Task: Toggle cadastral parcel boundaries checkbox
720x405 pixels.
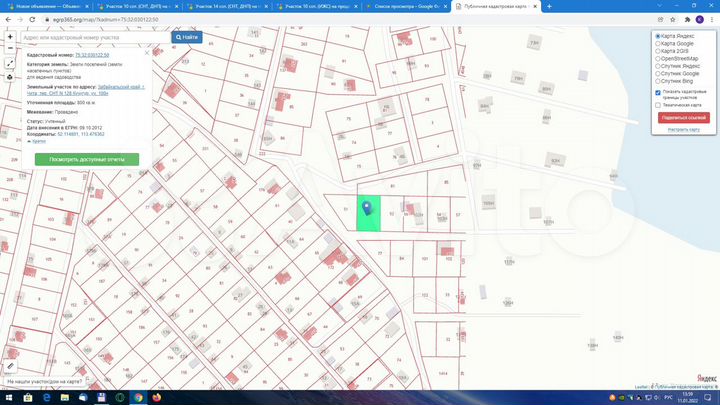Action: click(x=658, y=92)
